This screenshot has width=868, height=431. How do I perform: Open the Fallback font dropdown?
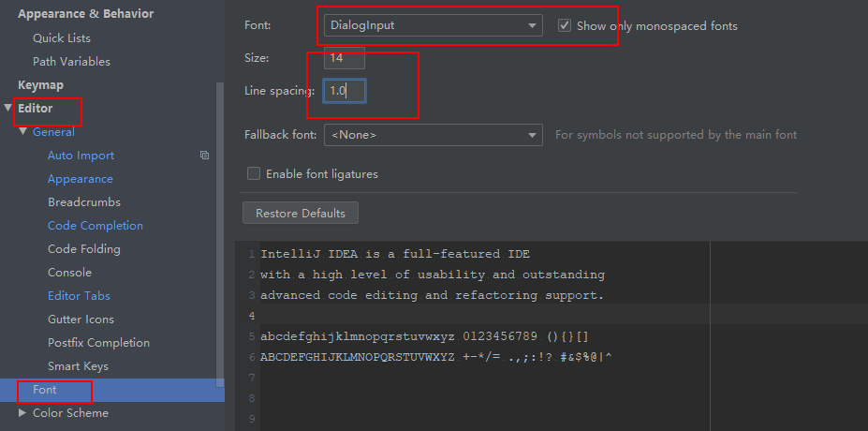pos(433,135)
